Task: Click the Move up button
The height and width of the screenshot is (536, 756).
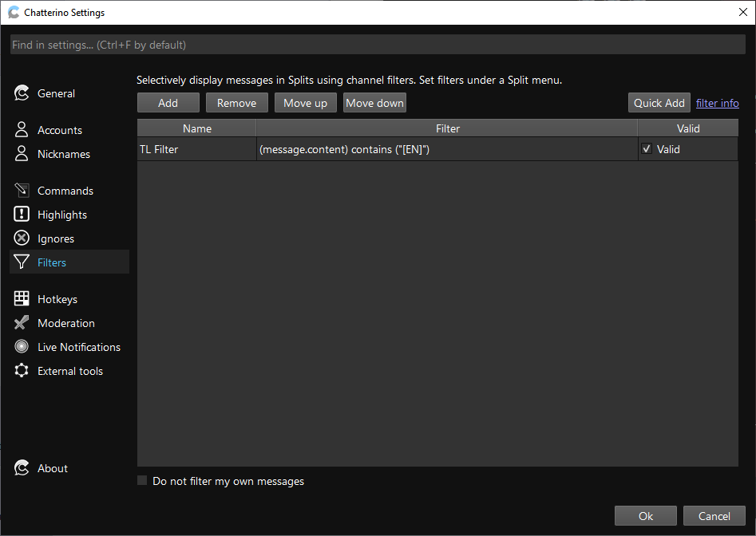Action: [x=305, y=103]
